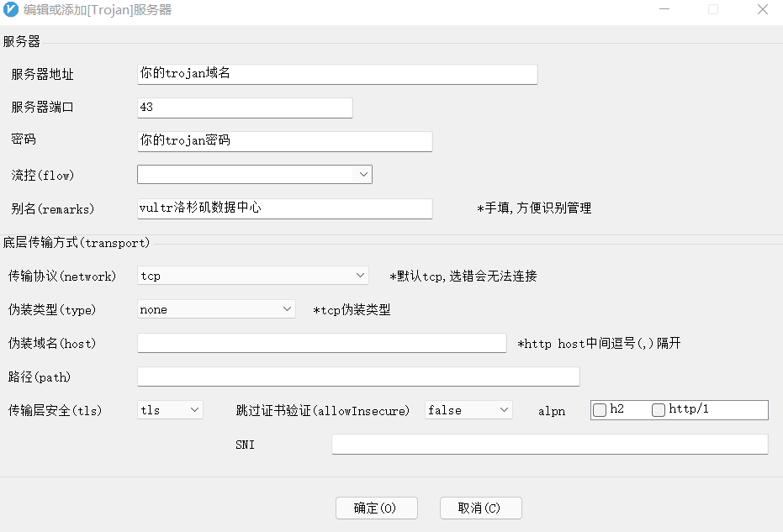Focus the 伪装域名(host) field
Screen dimensions: 783x532
[x=321, y=343]
